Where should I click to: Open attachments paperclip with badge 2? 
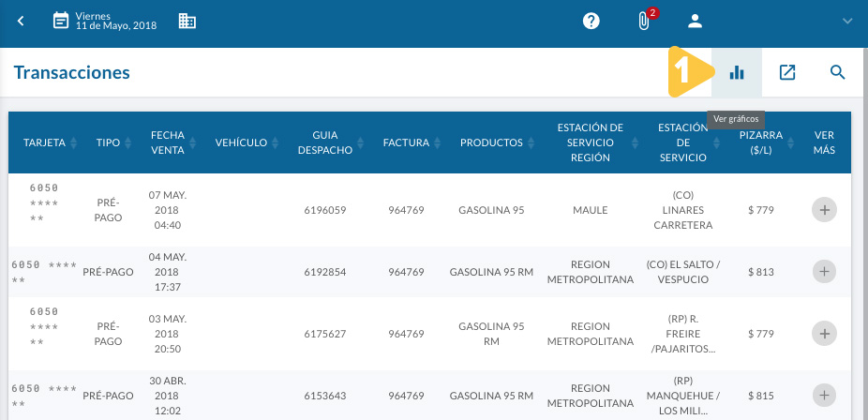pos(644,21)
